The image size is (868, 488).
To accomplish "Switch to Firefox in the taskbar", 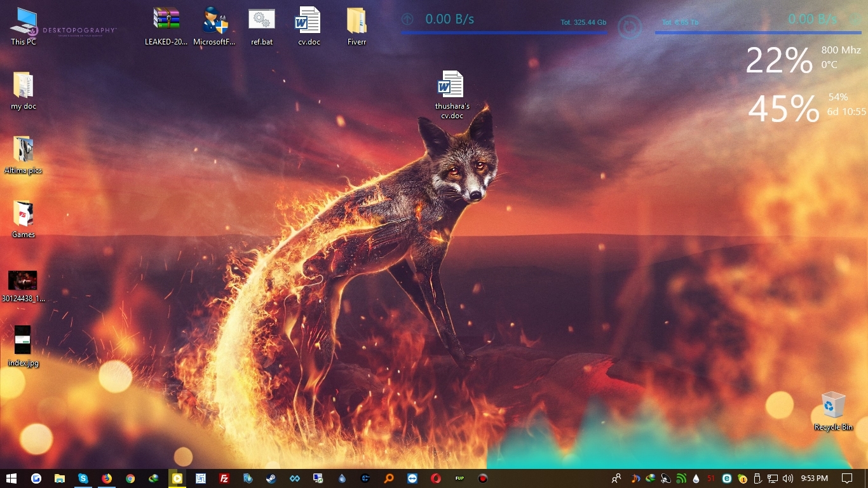I will click(106, 478).
